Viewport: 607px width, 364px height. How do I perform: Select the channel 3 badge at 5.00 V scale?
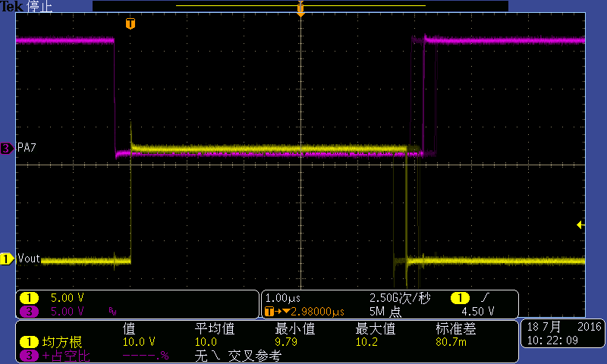tap(29, 312)
